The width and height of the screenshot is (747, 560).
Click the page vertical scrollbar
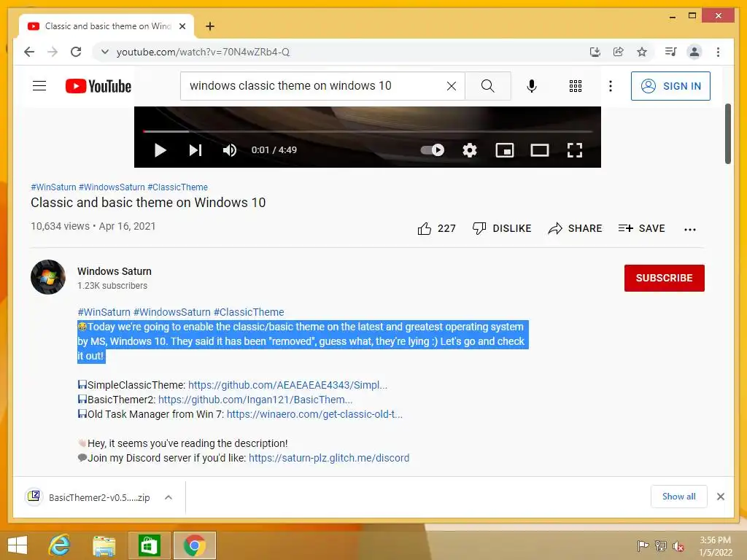[727, 134]
